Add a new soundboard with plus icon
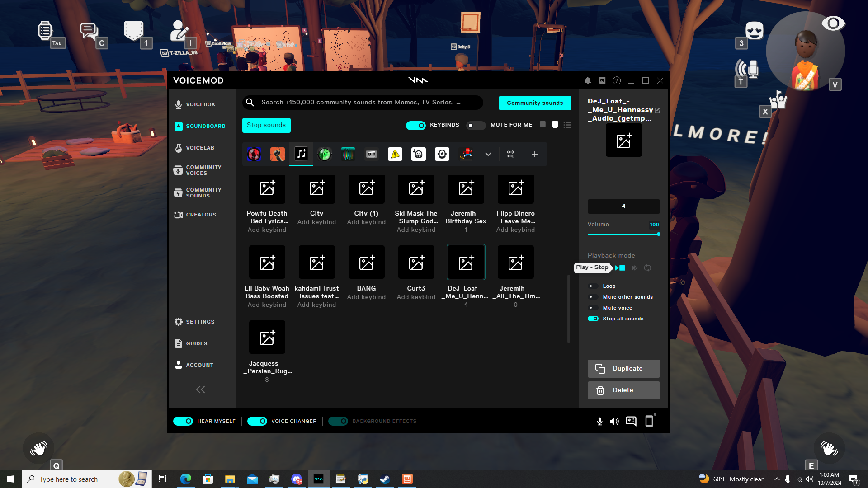Screen dimensions: 868x488 click(x=535, y=154)
